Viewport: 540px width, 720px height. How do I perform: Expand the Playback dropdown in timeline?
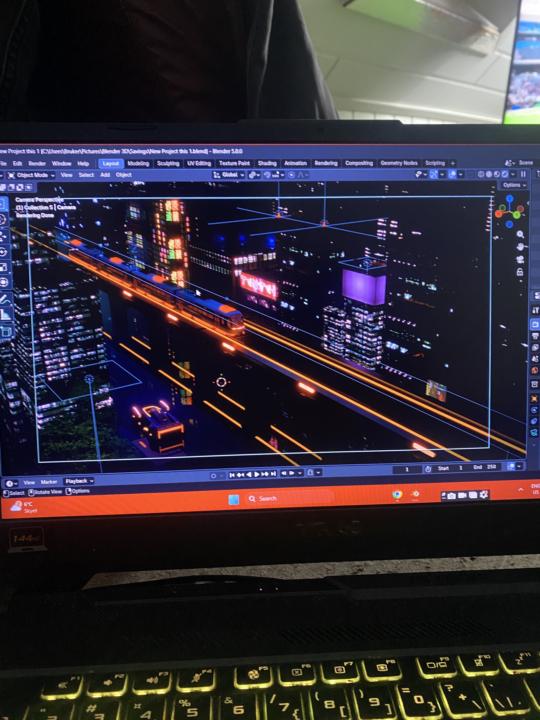[79, 481]
